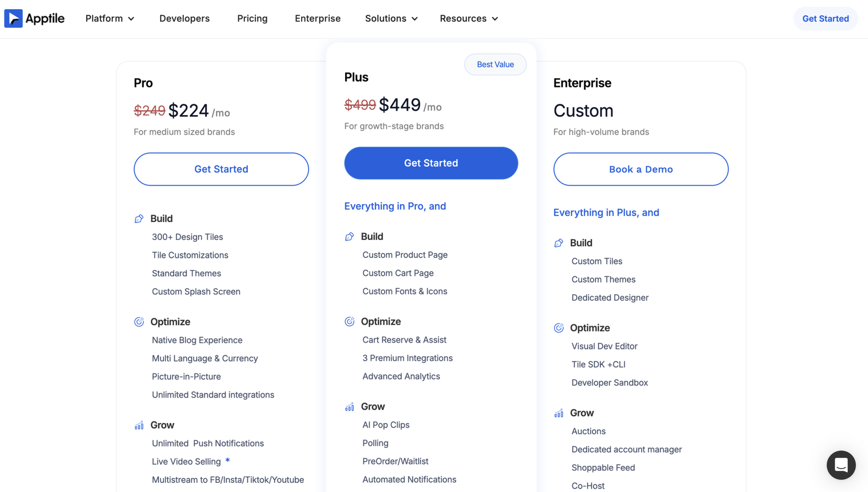This screenshot has width=868, height=492.
Task: Open the chat widget icon
Action: pyautogui.click(x=841, y=465)
